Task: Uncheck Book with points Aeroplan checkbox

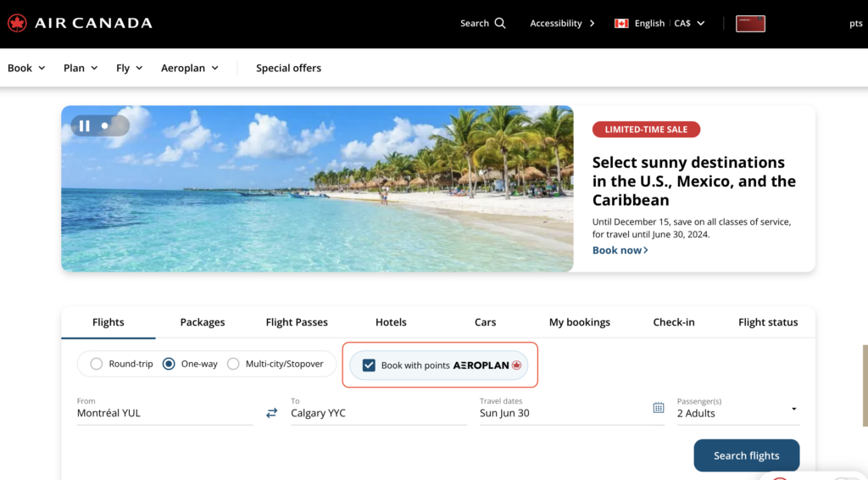Action: [x=369, y=366]
